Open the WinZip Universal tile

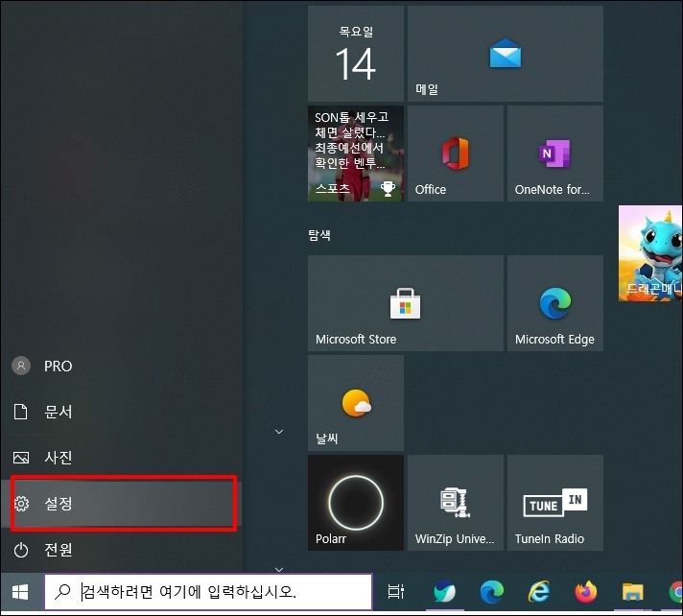(456, 503)
